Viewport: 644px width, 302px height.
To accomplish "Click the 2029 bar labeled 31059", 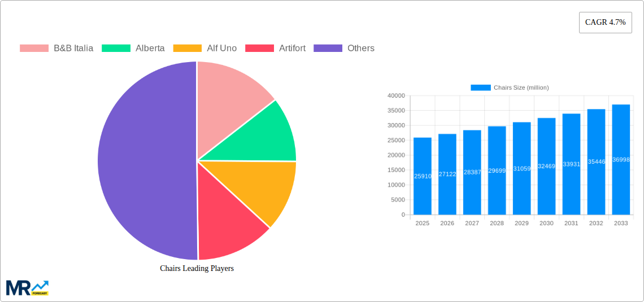I will [x=522, y=168].
